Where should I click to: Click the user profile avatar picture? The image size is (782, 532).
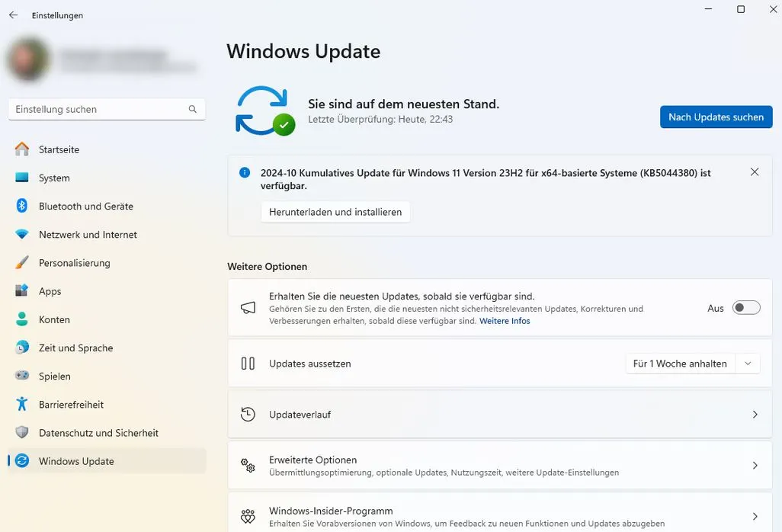[28, 59]
